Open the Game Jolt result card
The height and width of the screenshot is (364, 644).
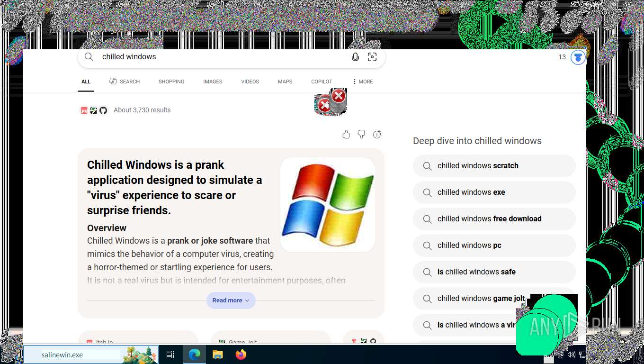[270, 337]
